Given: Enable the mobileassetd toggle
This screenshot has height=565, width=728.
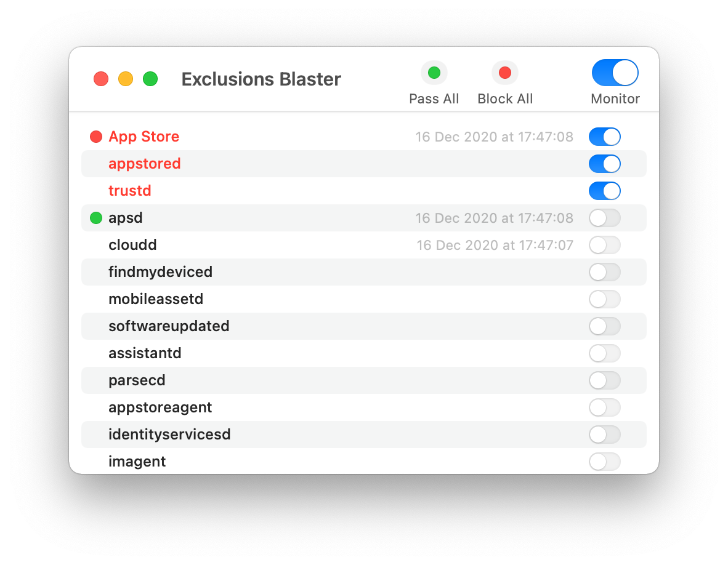Looking at the screenshot, I should tap(604, 299).
